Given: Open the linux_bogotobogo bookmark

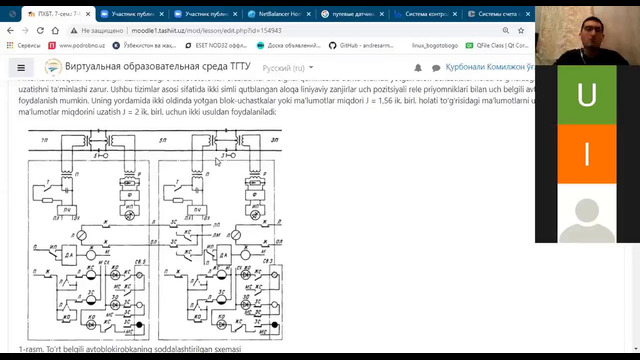Looking at the screenshot, I should 434,45.
